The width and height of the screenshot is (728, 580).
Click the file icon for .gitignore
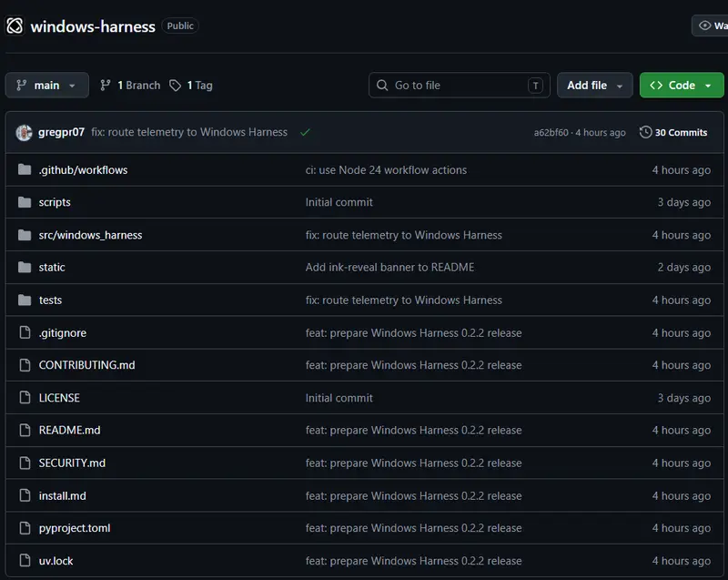25,332
